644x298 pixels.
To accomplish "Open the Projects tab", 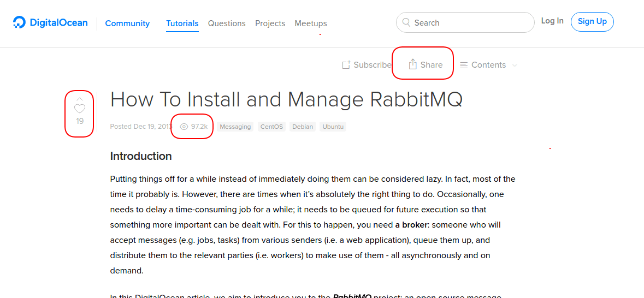I will [x=270, y=23].
